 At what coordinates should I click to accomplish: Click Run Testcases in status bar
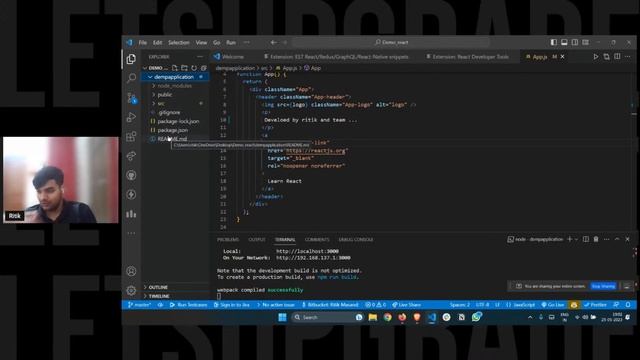click(189, 305)
